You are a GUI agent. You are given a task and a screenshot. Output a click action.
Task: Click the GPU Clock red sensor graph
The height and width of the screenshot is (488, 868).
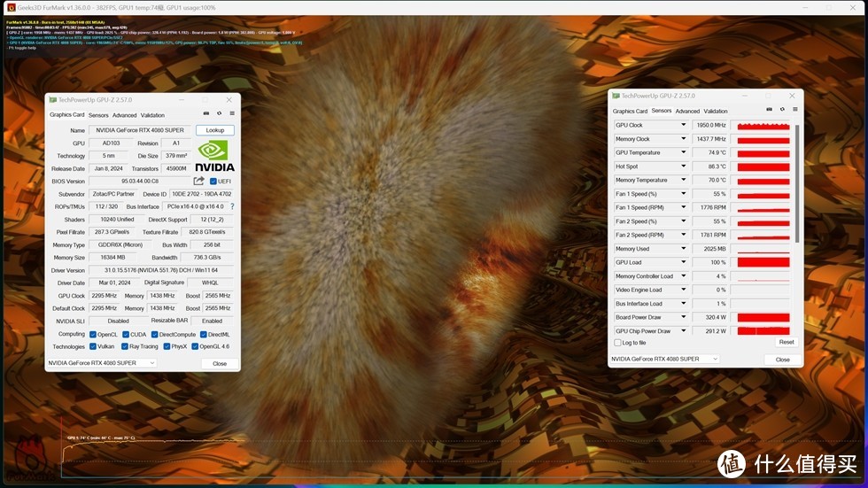(x=763, y=126)
